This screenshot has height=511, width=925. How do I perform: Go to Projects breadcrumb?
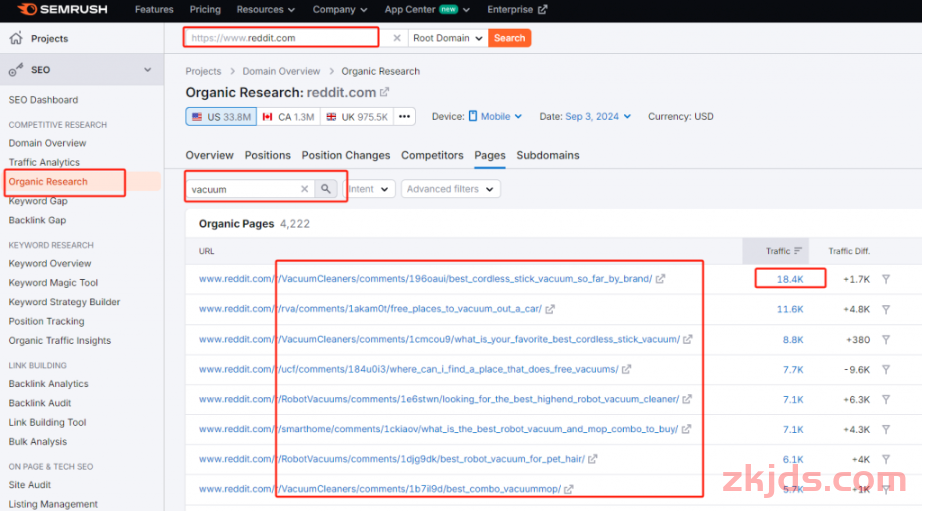tap(204, 71)
